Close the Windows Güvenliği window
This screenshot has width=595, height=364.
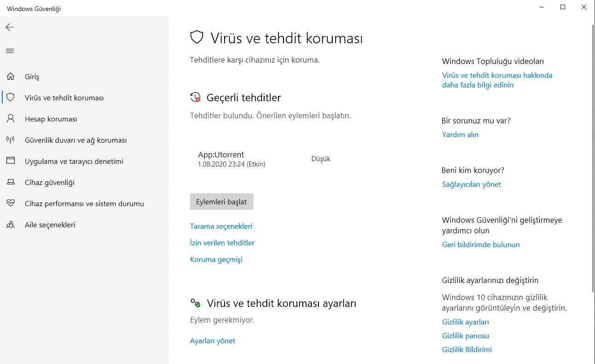point(584,7)
